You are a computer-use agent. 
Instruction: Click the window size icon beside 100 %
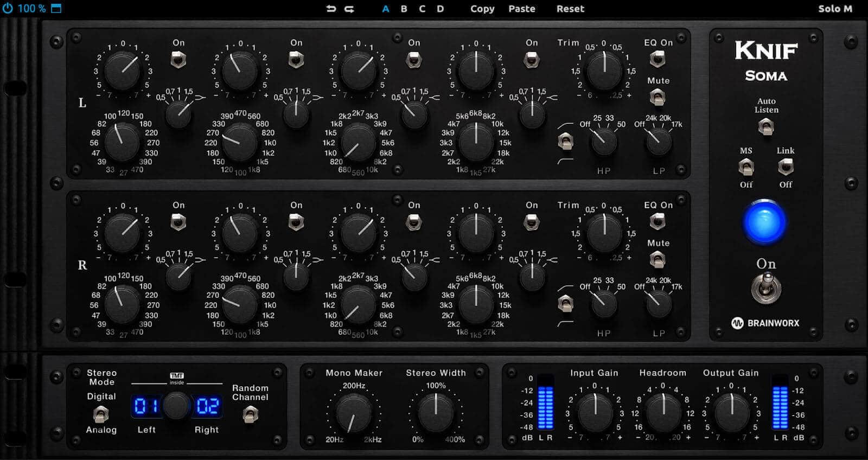pyautogui.click(x=56, y=8)
